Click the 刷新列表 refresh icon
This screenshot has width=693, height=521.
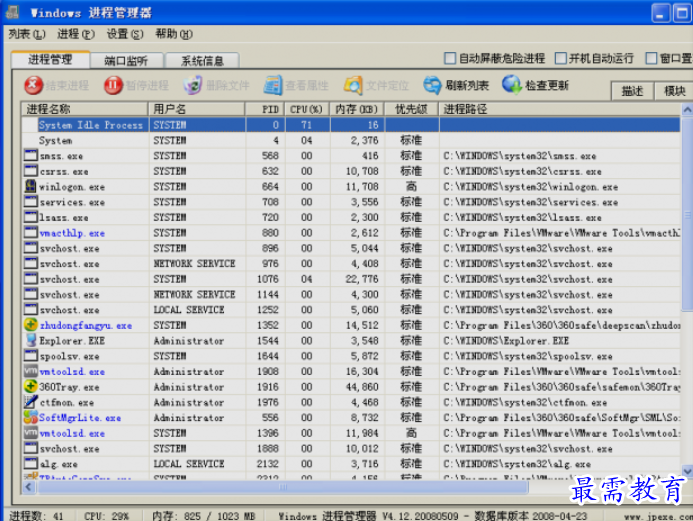coord(432,85)
